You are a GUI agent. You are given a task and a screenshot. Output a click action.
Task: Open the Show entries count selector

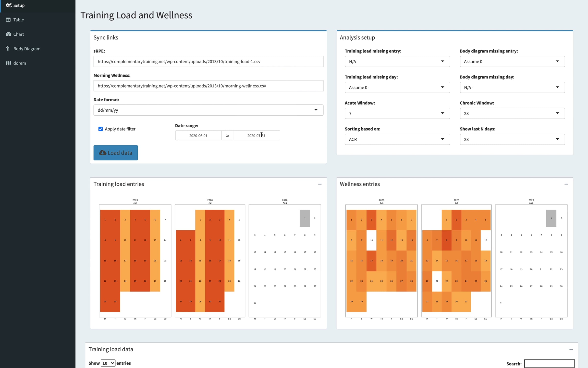coord(108,363)
